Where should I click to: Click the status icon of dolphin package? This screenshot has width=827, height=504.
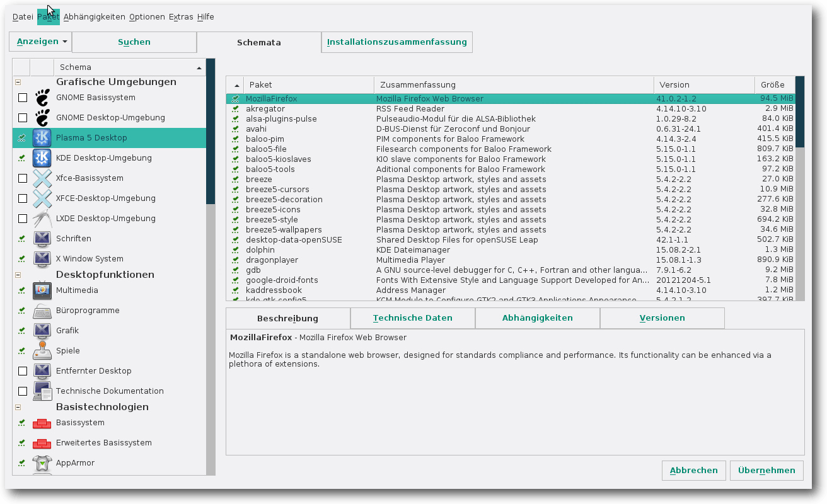pyautogui.click(x=235, y=250)
